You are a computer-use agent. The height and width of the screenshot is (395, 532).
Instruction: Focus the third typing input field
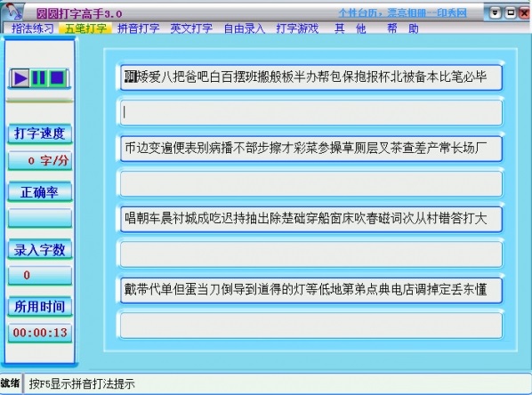[x=311, y=254]
